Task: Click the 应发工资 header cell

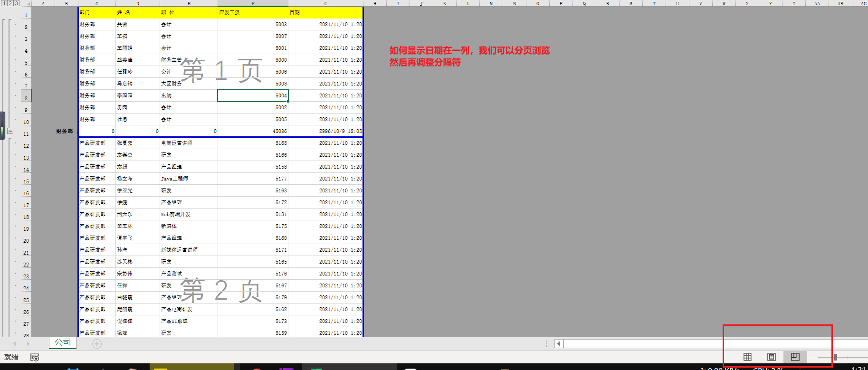Action: [x=253, y=12]
